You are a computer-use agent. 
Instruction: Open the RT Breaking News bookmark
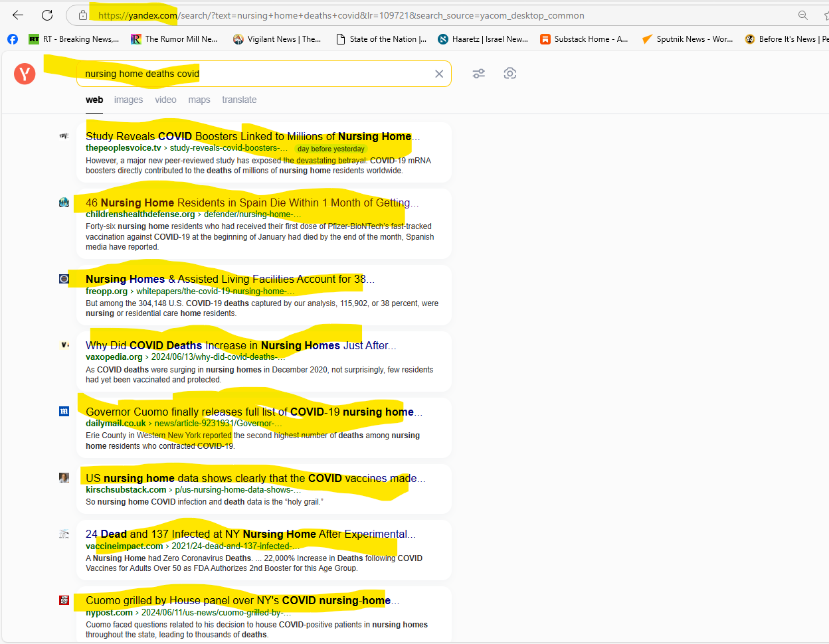[x=74, y=39]
